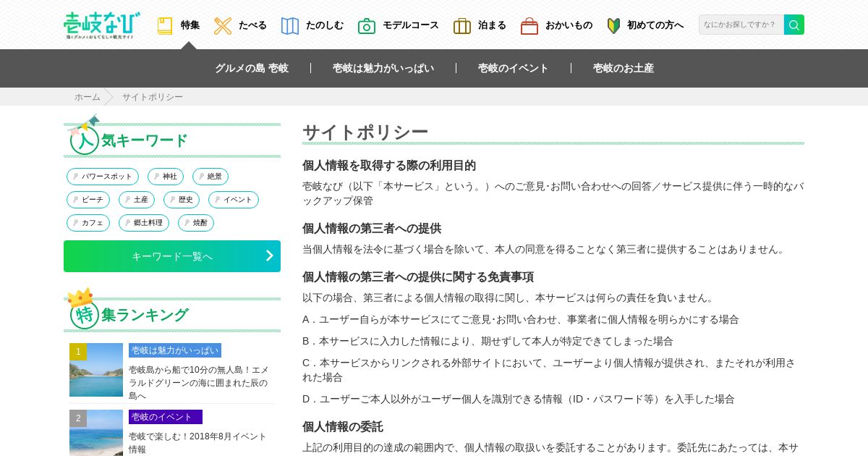Open the たべる menu label
This screenshot has height=456, width=868.
(x=252, y=25)
